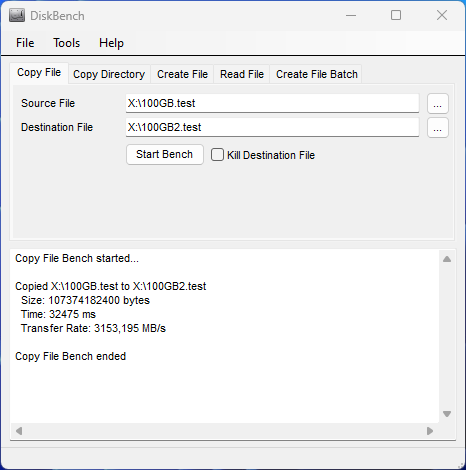Viewport: 466px width, 470px height.
Task: Click the Start Bench button
Action: pos(165,154)
